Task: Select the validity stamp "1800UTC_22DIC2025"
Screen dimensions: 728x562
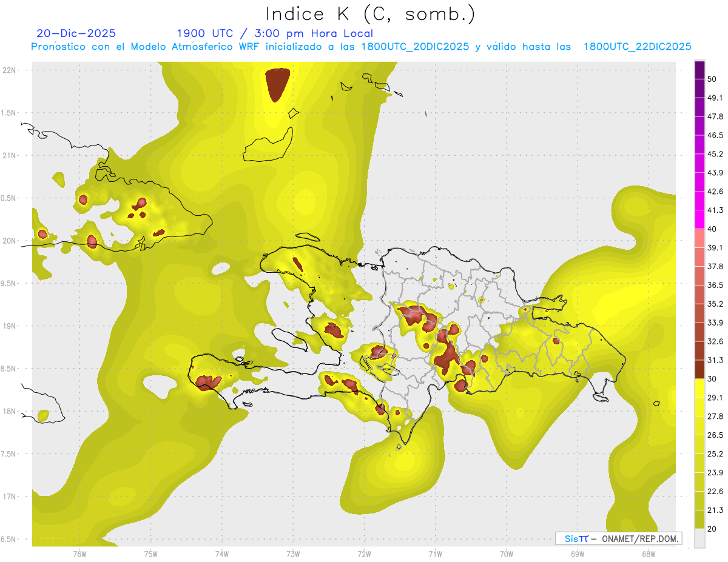Action: [638, 47]
